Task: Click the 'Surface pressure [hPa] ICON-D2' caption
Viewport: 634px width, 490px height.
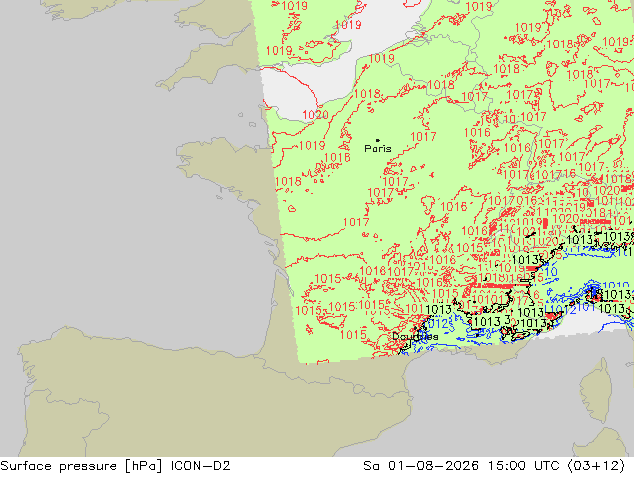Action: point(115,466)
